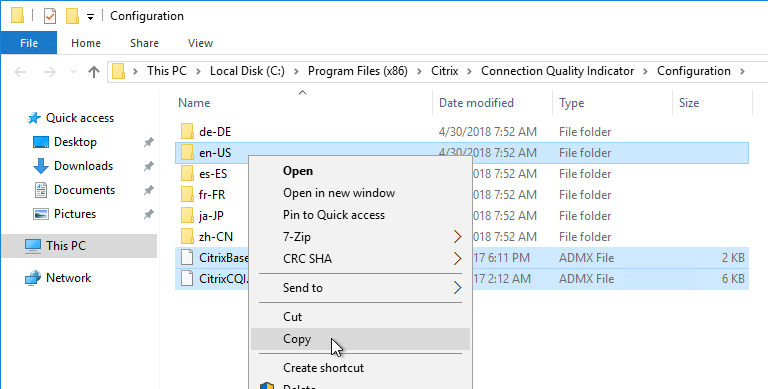Expand chevron after Citrix in the breadcrumb
768x389 pixels.
tap(470, 72)
